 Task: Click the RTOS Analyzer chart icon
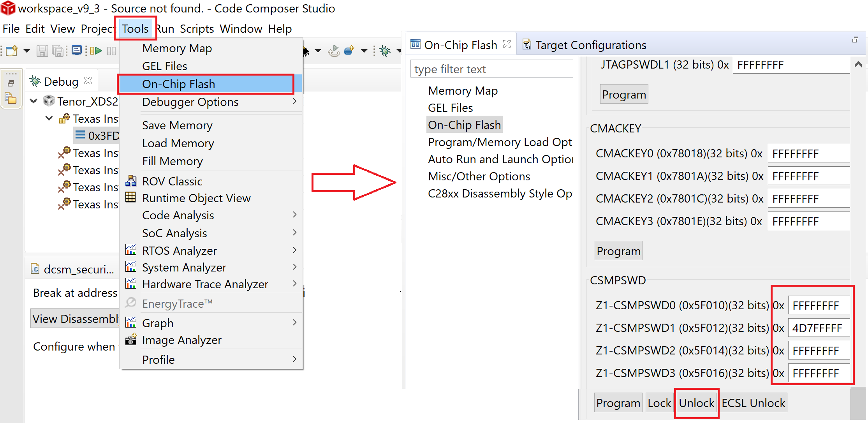[131, 250]
